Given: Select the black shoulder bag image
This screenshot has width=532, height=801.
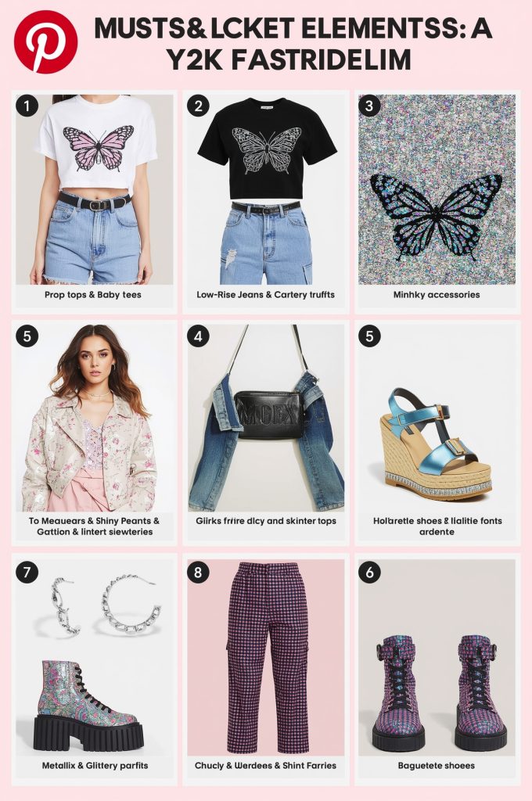Looking at the screenshot, I should 266,418.
